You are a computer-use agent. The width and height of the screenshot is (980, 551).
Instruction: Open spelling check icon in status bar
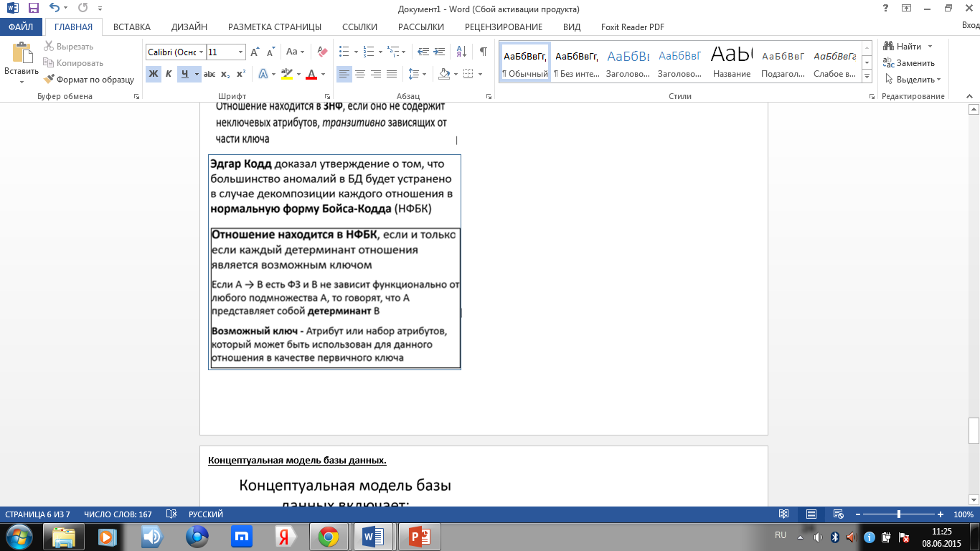point(171,514)
